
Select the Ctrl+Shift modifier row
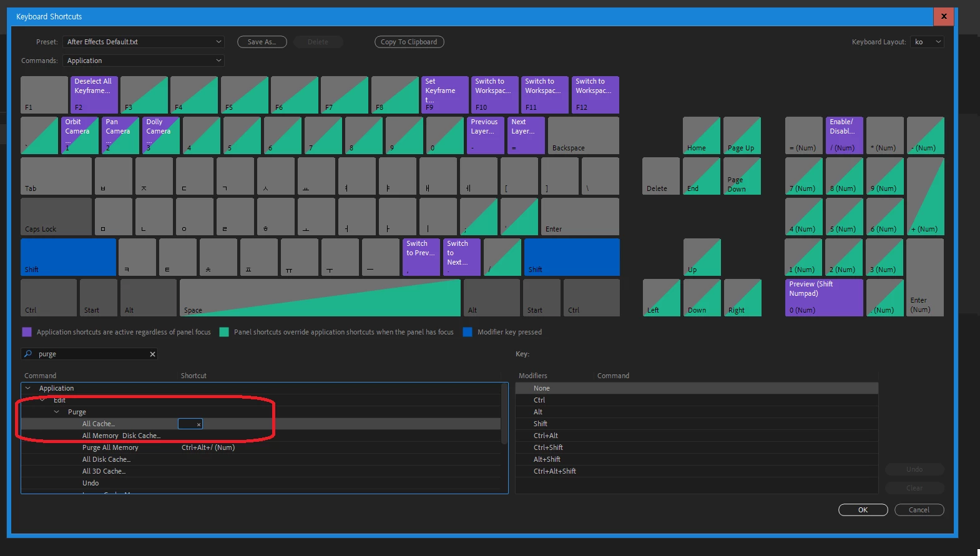pos(697,447)
